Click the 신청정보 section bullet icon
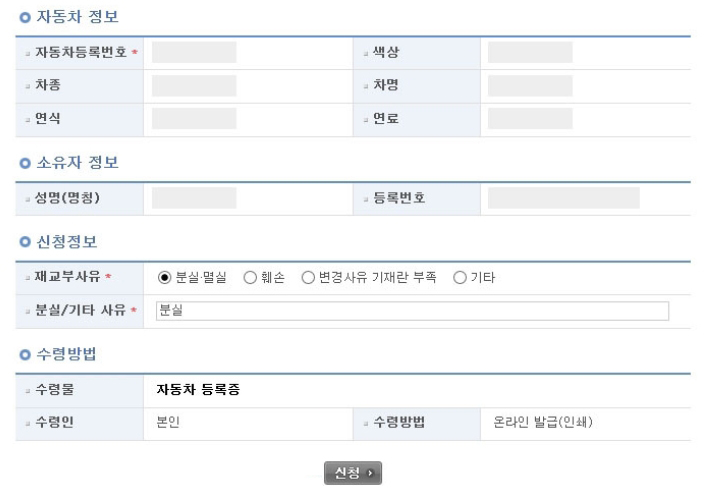The image size is (706, 496). click(25, 242)
